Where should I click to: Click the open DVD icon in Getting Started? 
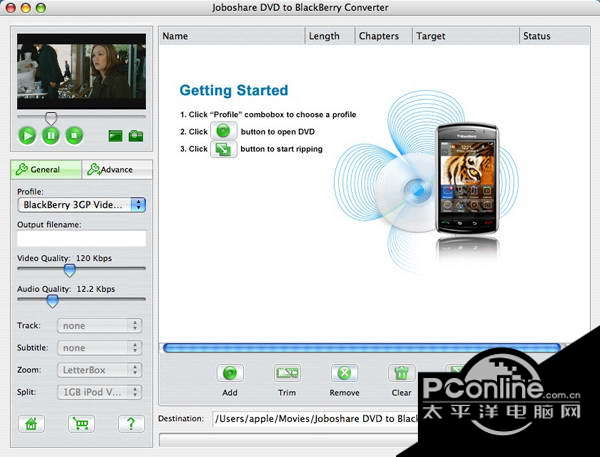[223, 131]
